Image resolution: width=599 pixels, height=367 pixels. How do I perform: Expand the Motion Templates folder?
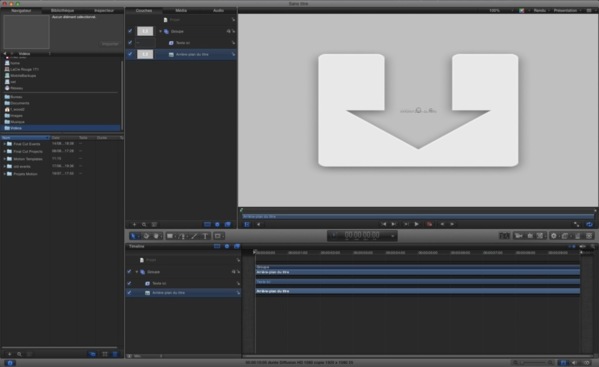[5, 159]
